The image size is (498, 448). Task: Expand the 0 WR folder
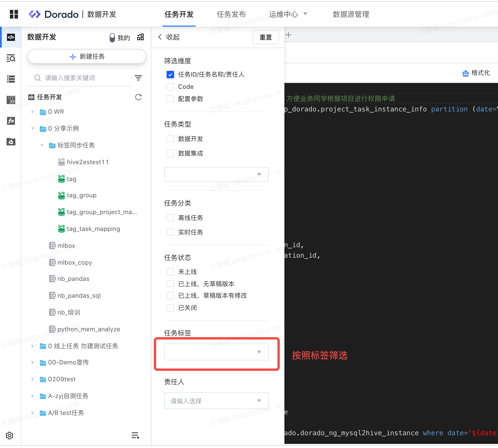pos(33,112)
